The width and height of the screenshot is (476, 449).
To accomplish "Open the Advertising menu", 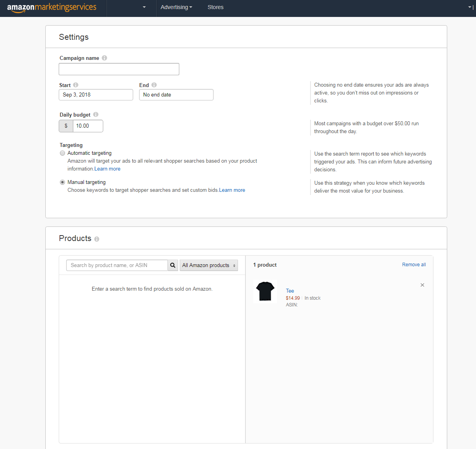I will pyautogui.click(x=177, y=7).
